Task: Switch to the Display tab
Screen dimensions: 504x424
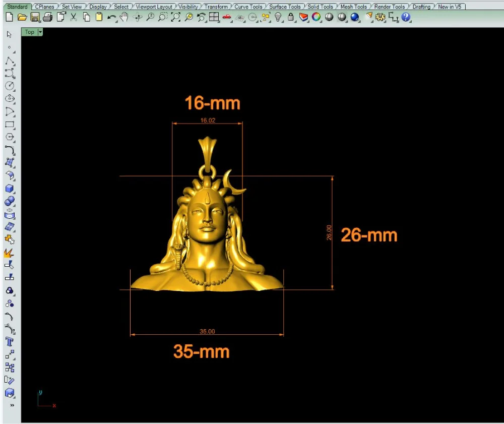Action: click(98, 7)
